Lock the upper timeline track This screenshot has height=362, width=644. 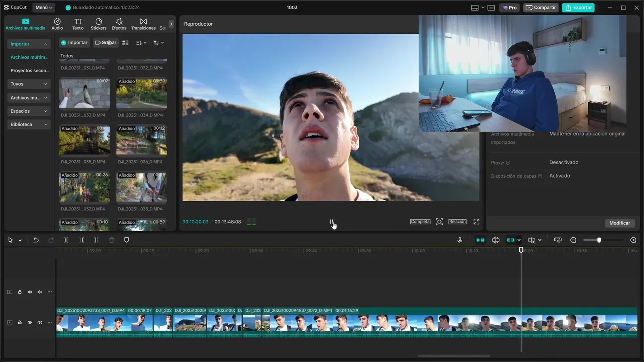pos(20,292)
